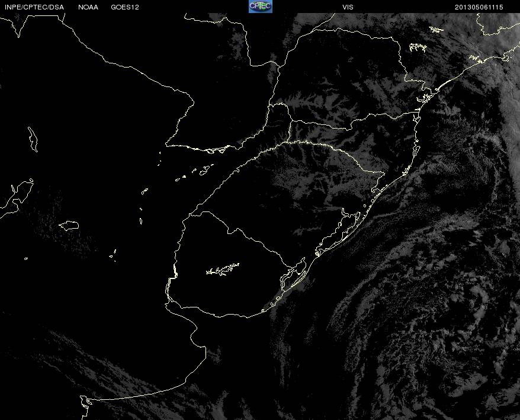Select the INPE/CPTEC/DSA header text
Screen dimensions: 520x420
coord(34,7)
